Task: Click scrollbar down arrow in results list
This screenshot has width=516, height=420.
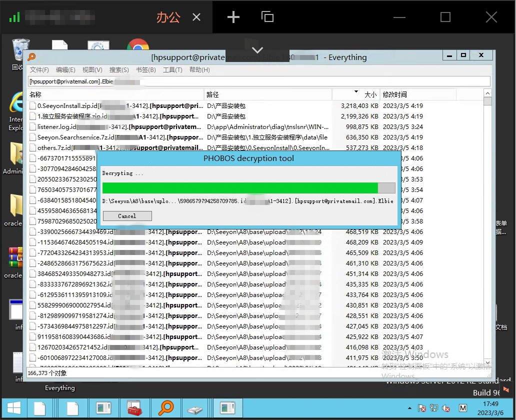Action: (487, 362)
